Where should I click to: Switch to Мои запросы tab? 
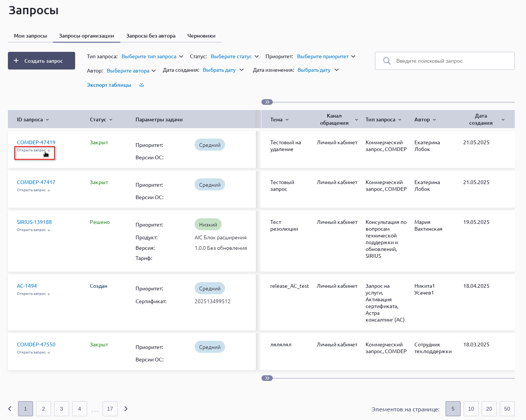pyautogui.click(x=30, y=36)
